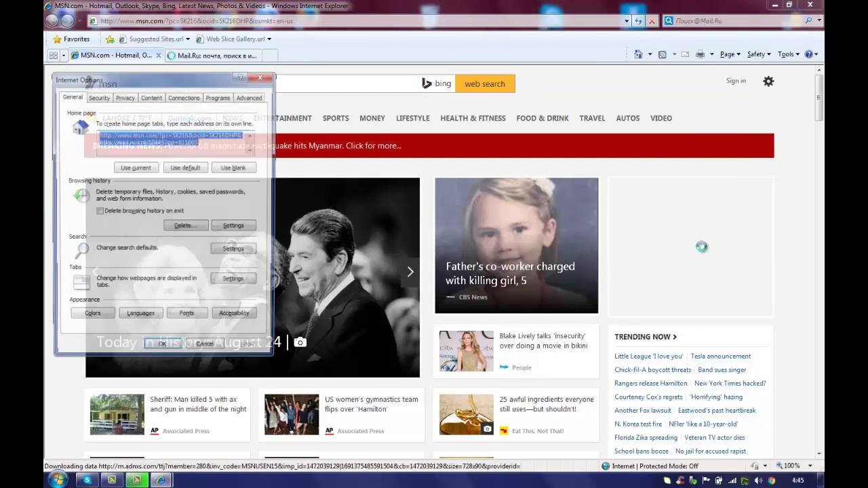Switch to the Programs tab
The image size is (868, 488).
[x=218, y=98]
